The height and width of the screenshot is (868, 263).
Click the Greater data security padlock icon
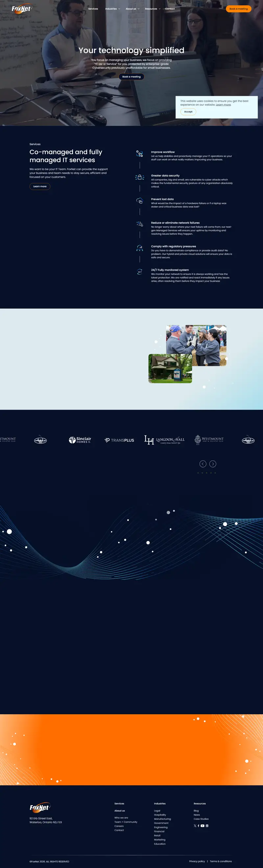tap(139, 177)
